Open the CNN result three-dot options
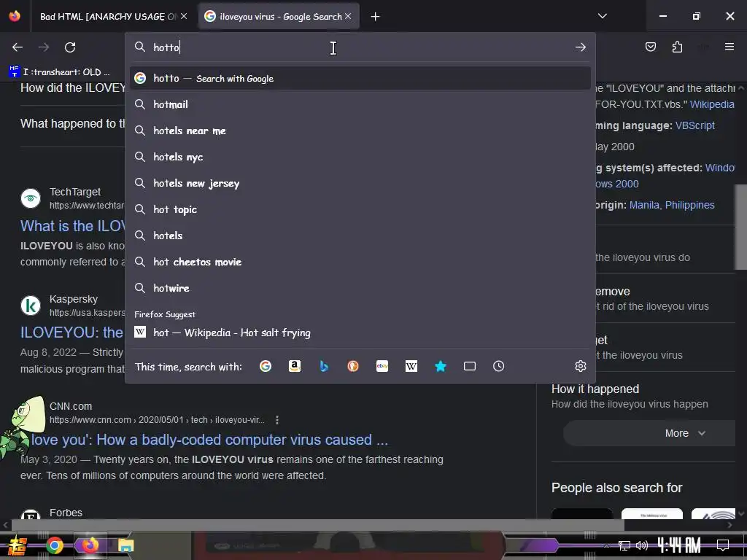Image resolution: width=747 pixels, height=560 pixels. click(x=276, y=419)
